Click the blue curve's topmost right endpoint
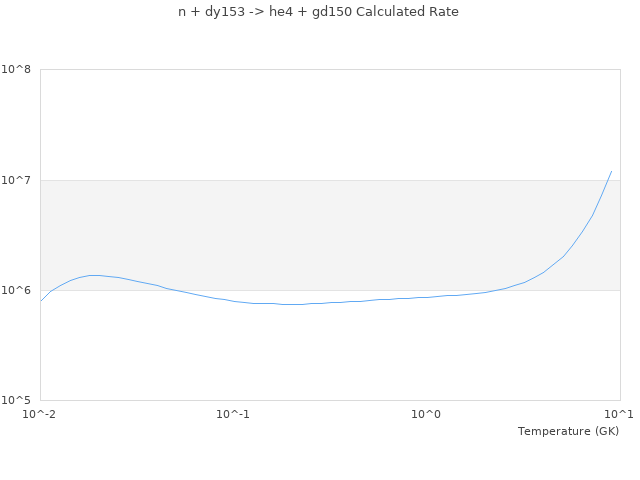Screen dimensions: 640x480 pos(611,171)
